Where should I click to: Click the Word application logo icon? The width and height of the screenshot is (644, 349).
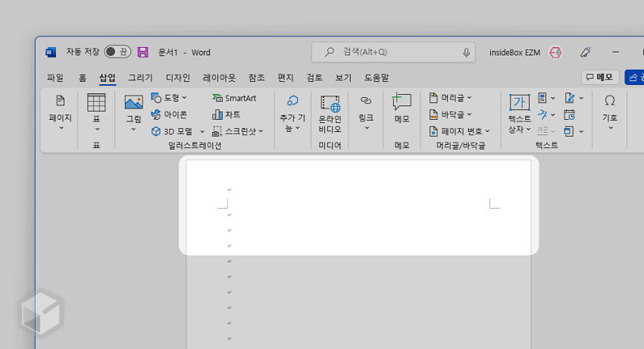click(51, 52)
